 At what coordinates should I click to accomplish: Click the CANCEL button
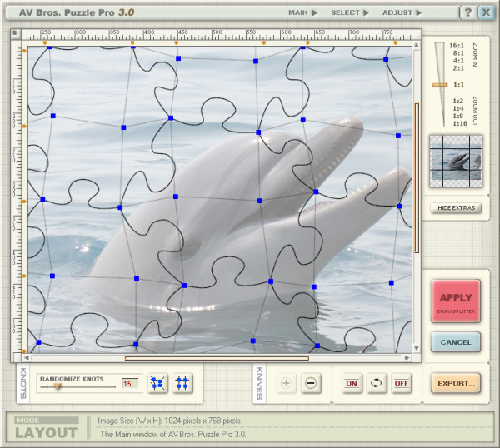(456, 342)
